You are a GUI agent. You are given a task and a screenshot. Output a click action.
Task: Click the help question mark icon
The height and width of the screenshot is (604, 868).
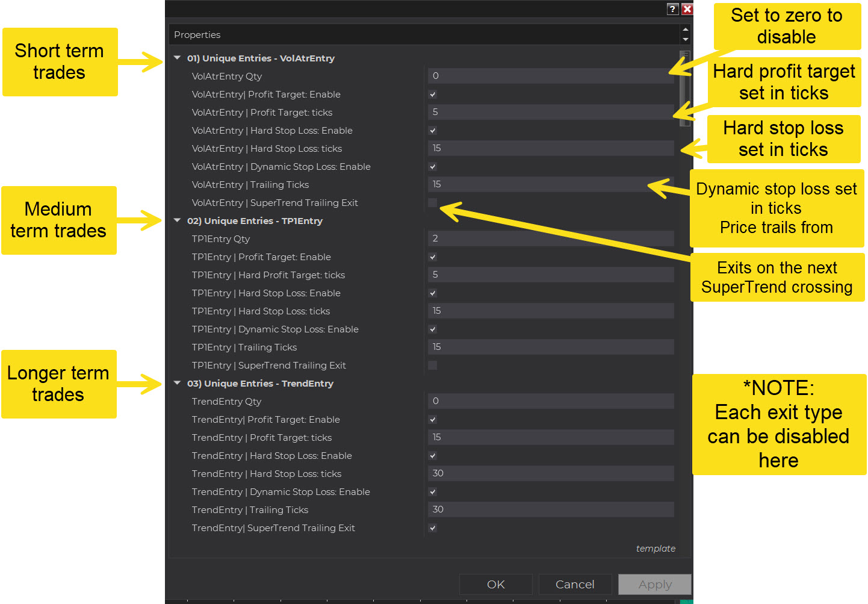(x=673, y=9)
